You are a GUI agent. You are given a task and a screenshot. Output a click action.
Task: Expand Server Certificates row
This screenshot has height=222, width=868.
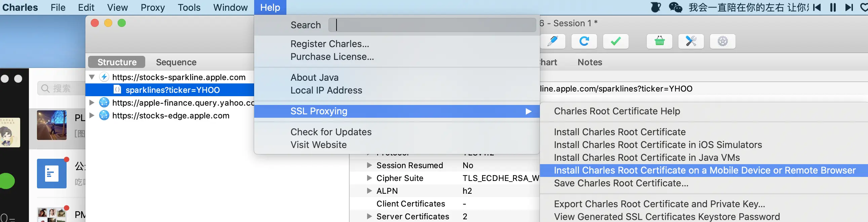pyautogui.click(x=369, y=216)
